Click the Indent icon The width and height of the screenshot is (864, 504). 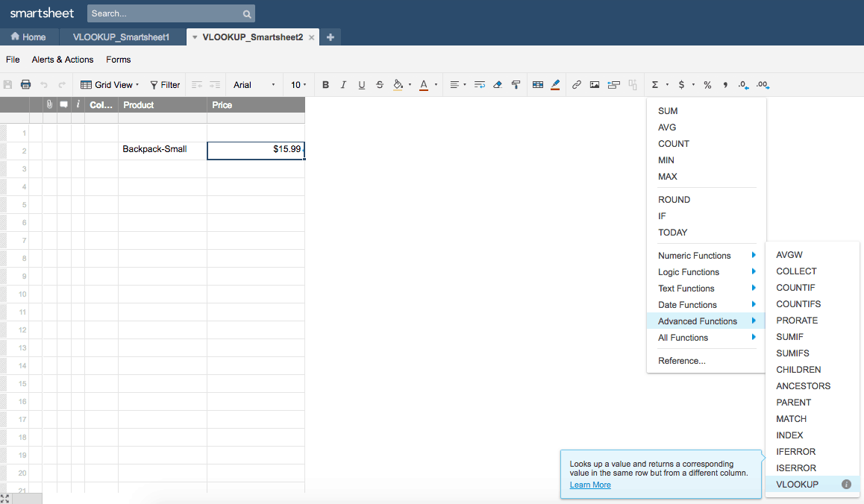[x=215, y=85]
